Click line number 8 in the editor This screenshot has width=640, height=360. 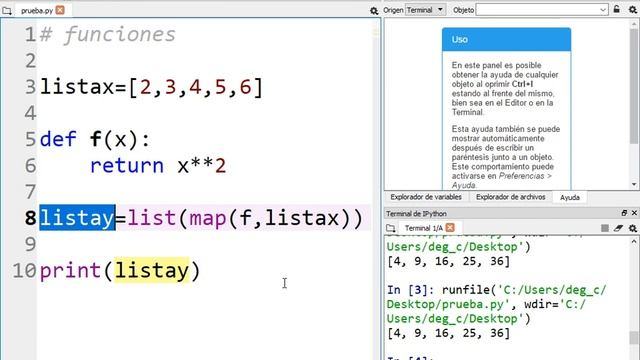[x=30, y=218]
